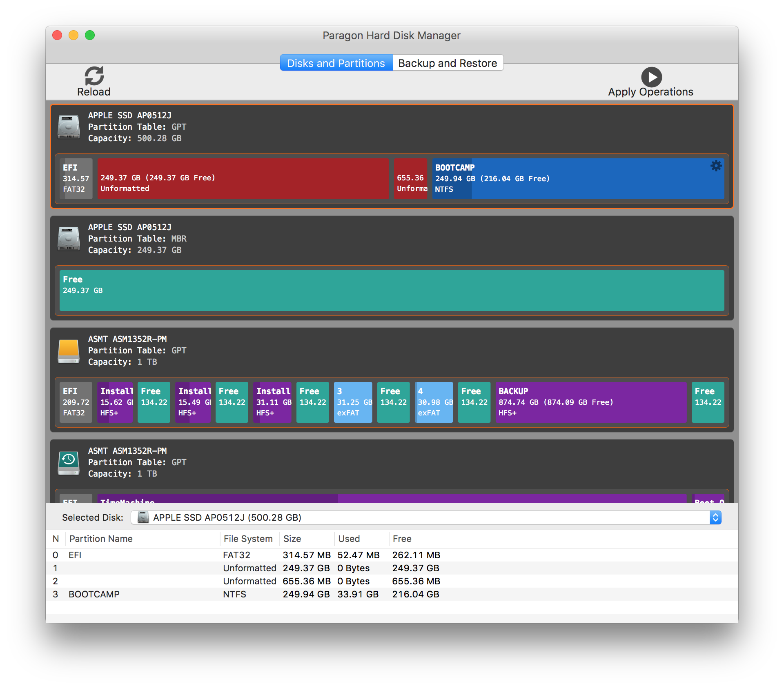
Task: Select the 655.36 Unformatted partition block
Action: 411,178
